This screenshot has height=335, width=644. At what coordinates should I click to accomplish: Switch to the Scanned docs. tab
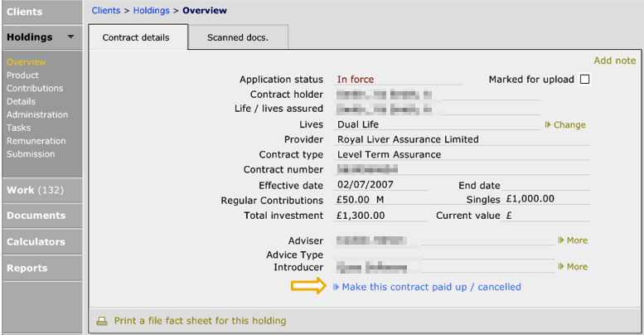238,37
